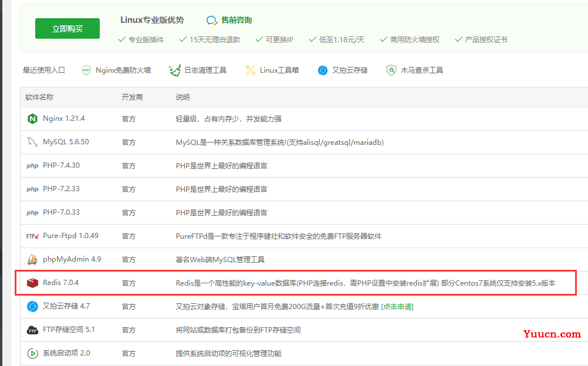Open the Linux工具箱 shortcut
588x366 pixels.
click(279, 70)
